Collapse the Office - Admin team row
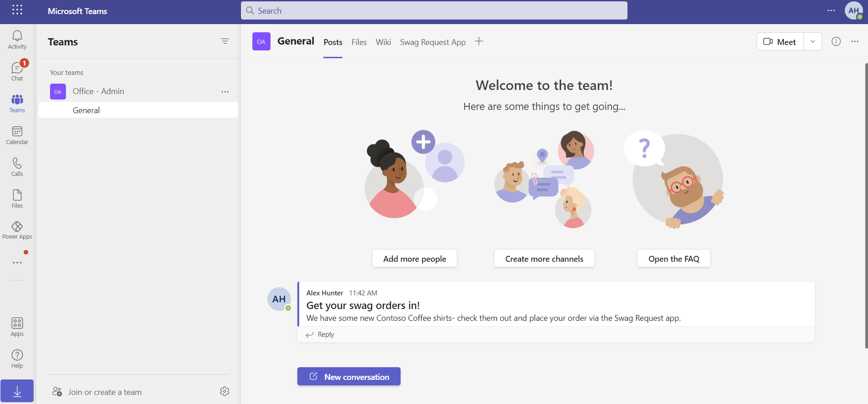Image resolution: width=868 pixels, height=404 pixels. [139, 91]
